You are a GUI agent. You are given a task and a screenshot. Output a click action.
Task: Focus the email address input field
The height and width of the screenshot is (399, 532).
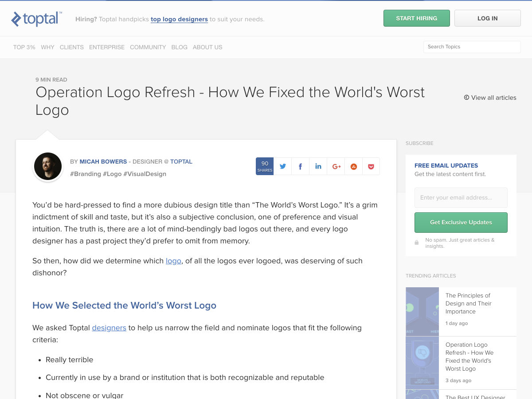[x=461, y=198]
